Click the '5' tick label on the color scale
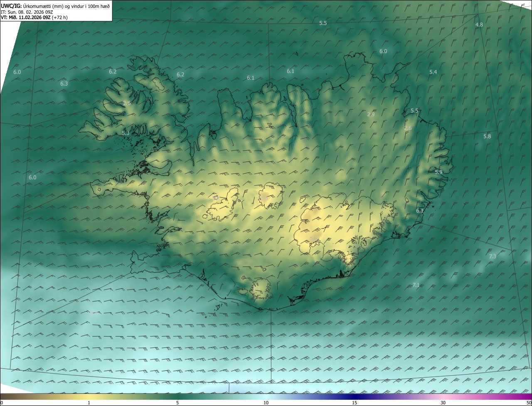This screenshot has width=532, height=406. [177, 403]
